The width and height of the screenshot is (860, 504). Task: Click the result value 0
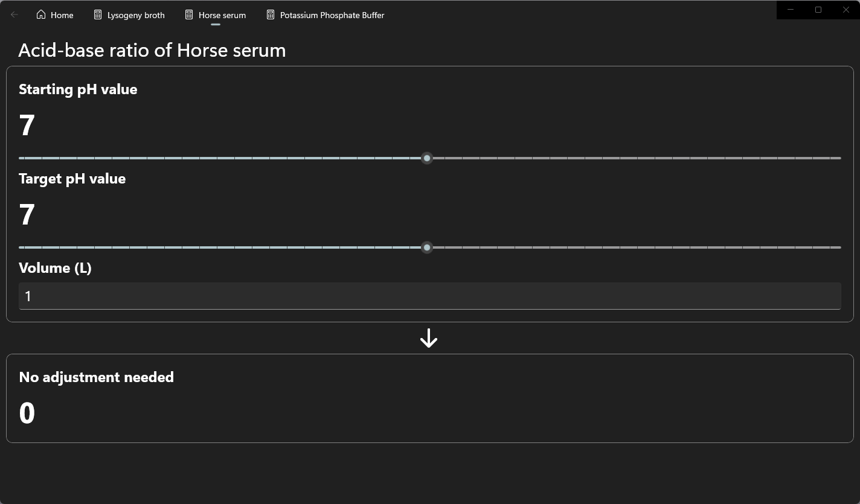(x=27, y=413)
